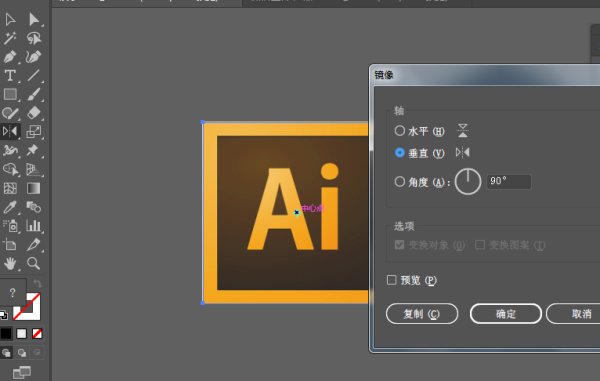Select 水平 (H) horizontal axis radio
Screen dimensions: 600x381
click(399, 131)
